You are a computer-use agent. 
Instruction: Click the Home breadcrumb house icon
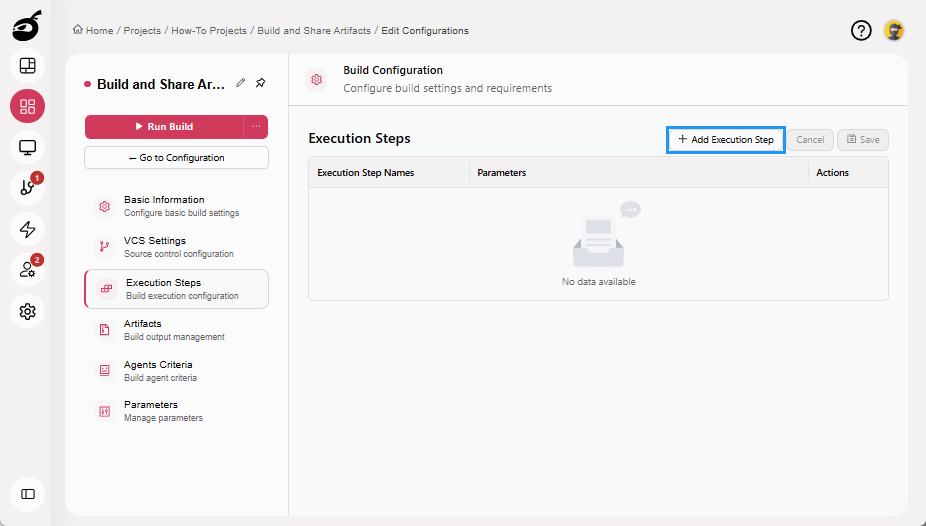pos(78,30)
